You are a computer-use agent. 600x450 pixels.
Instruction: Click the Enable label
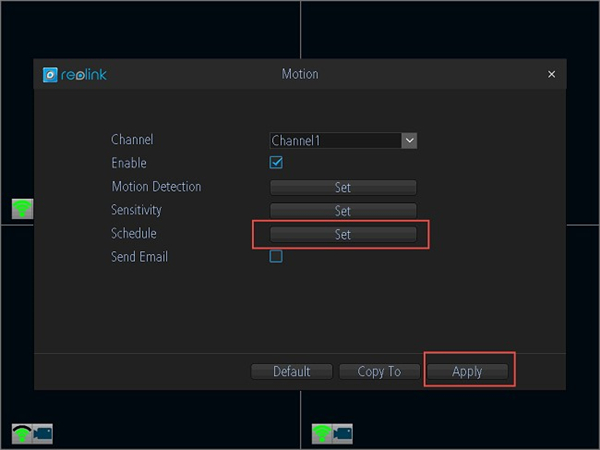[129, 163]
